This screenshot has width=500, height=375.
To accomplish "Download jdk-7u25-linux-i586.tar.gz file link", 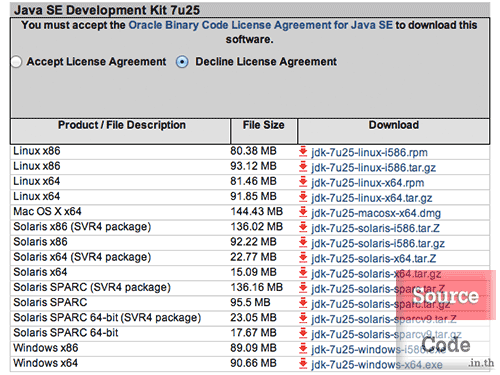I will tap(373, 168).
